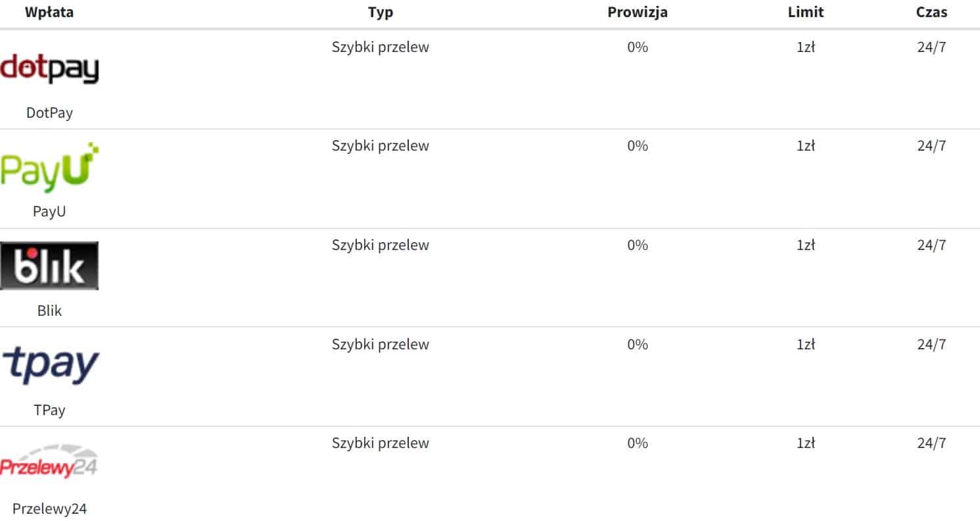Choose the tpay logo

point(51,365)
